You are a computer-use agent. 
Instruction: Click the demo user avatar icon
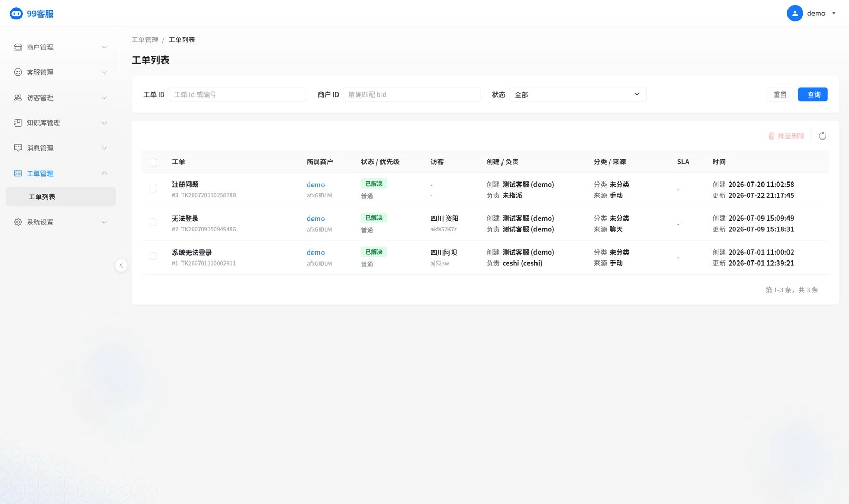tap(794, 13)
